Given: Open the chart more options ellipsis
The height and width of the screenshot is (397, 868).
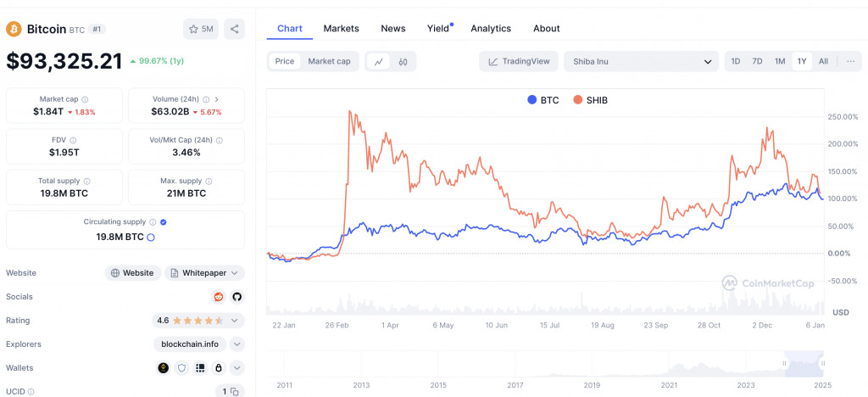Looking at the screenshot, I should click(850, 61).
